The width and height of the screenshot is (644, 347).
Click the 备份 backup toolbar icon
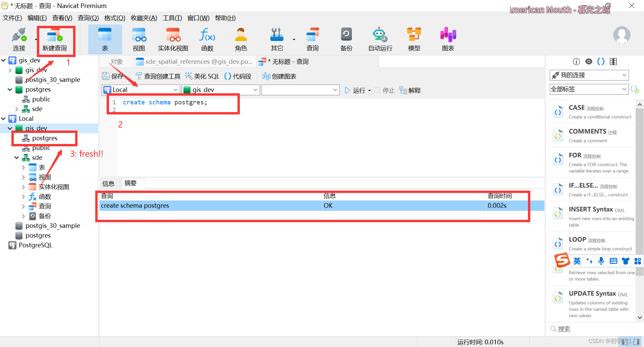tap(346, 39)
